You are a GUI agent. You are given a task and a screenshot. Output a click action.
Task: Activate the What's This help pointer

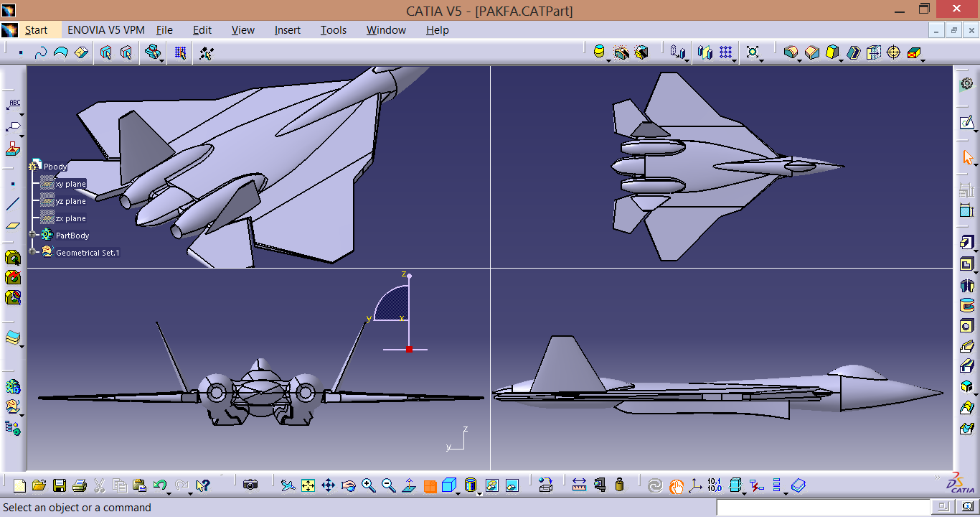point(202,485)
